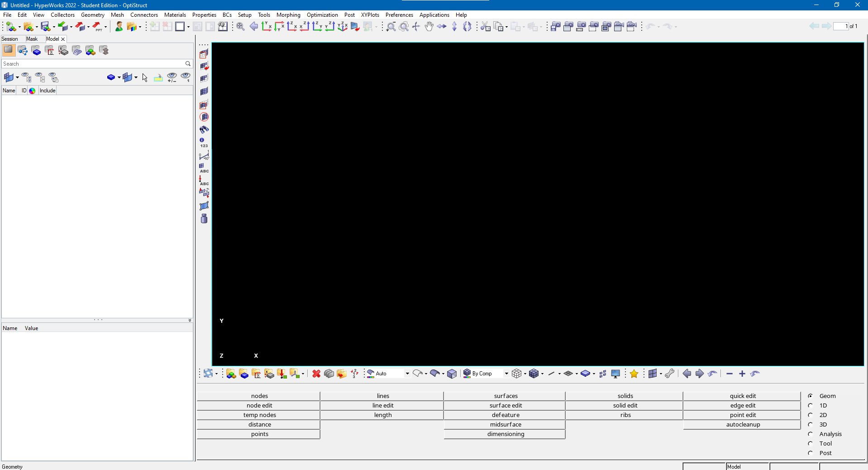Switch to the Session tab
This screenshot has width=868, height=470.
(x=10, y=39)
